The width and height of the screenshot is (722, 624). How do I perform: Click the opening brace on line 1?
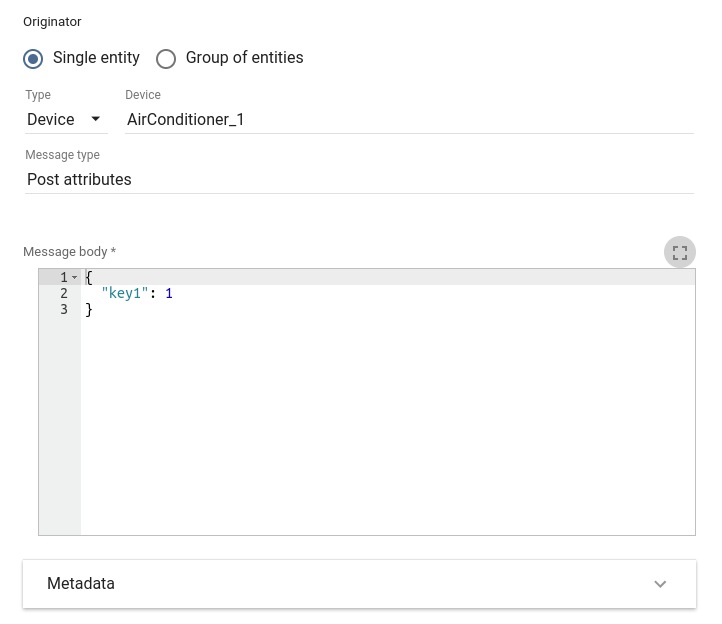coord(89,277)
